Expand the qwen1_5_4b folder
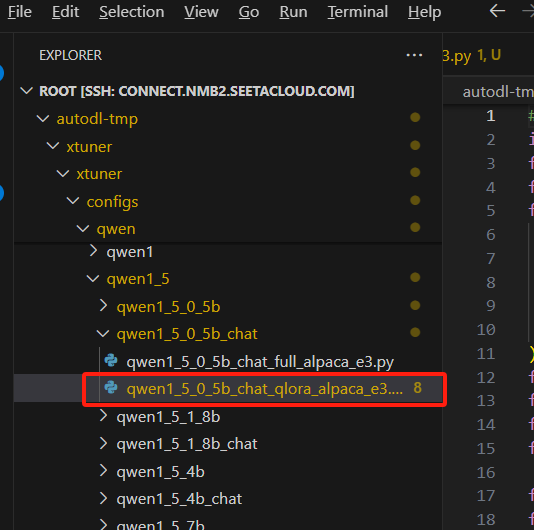Viewport: 534px width, 530px height. tap(103, 471)
